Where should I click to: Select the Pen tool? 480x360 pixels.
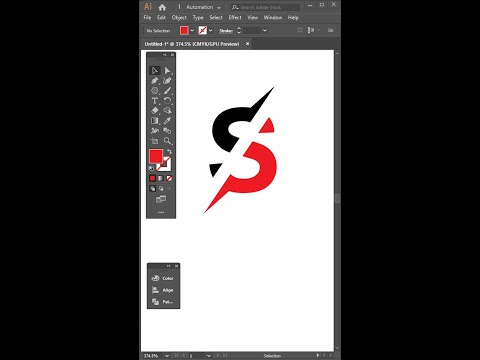154,81
